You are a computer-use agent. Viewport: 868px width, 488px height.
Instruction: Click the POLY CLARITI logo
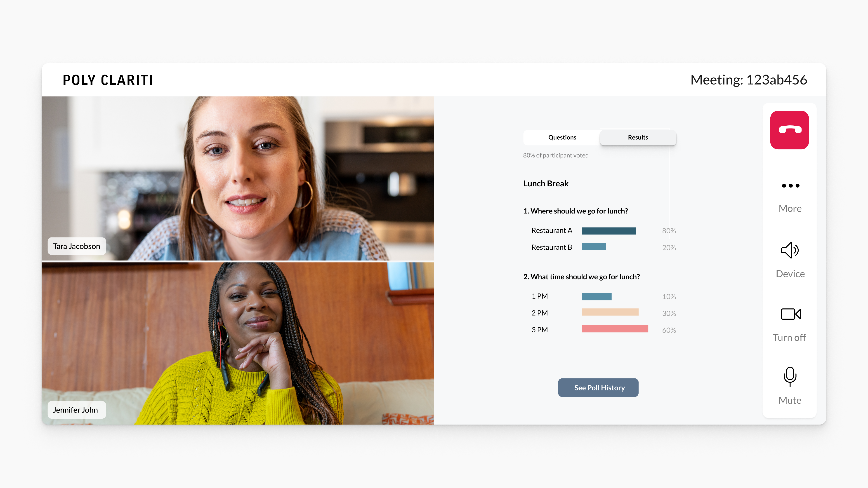pyautogui.click(x=108, y=80)
